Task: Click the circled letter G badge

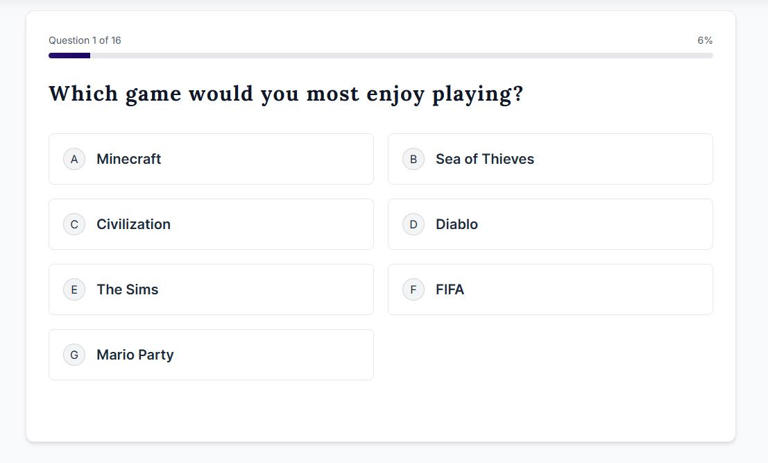Action: click(74, 354)
